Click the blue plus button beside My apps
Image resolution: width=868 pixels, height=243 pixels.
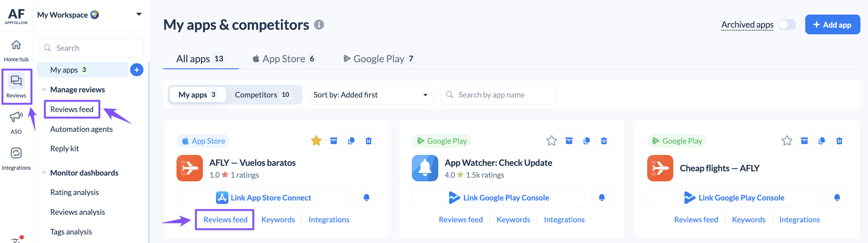point(136,70)
